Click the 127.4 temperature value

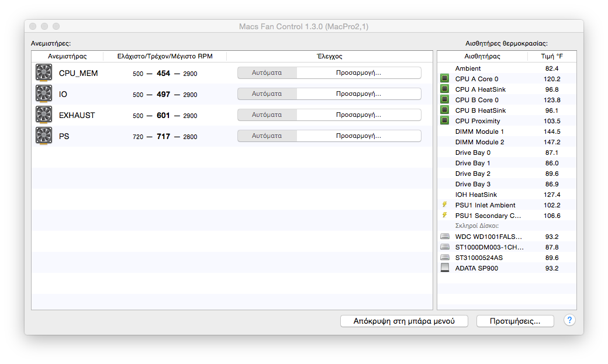point(552,195)
